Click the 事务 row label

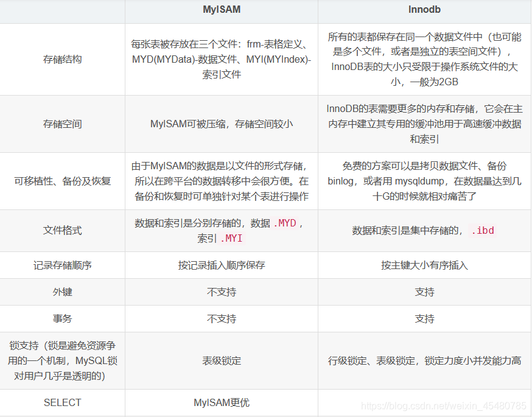[x=62, y=318]
